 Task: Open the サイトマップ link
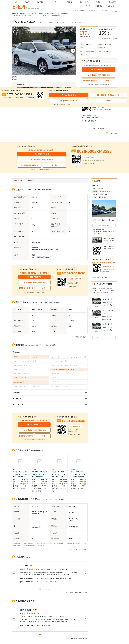click(114, 11)
